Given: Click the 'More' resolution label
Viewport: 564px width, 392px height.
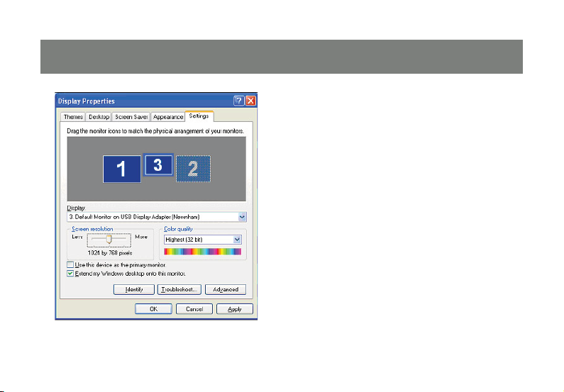Looking at the screenshot, I should click(x=141, y=237).
